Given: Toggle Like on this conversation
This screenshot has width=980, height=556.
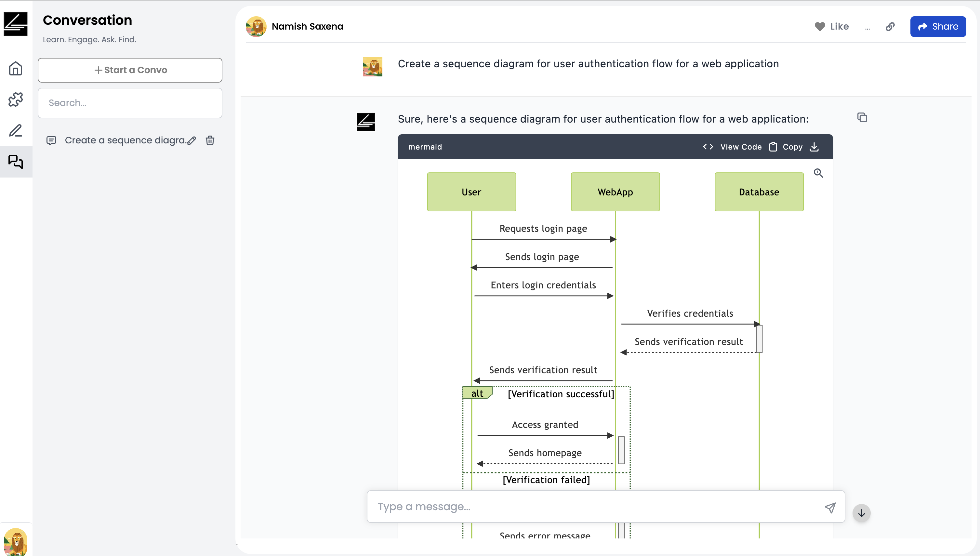Looking at the screenshot, I should (x=832, y=26).
